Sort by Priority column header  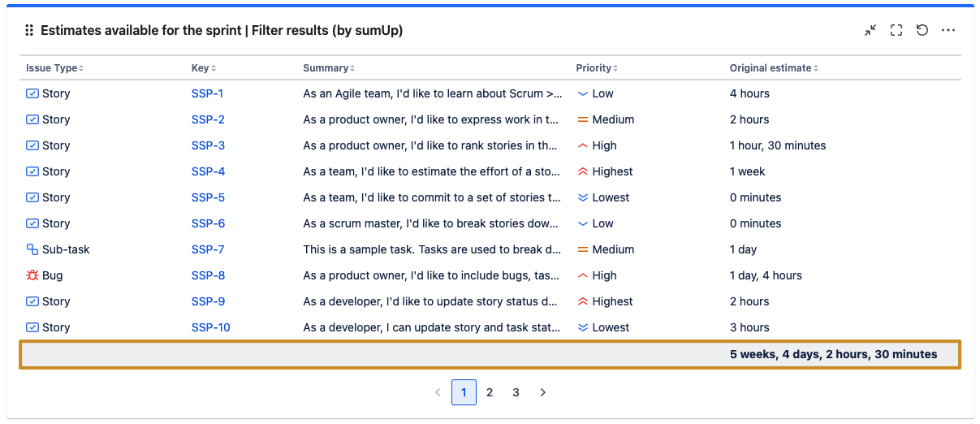tap(597, 68)
